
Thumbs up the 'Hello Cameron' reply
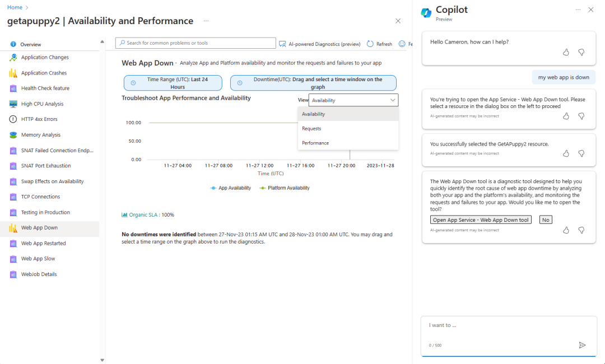coord(566,52)
